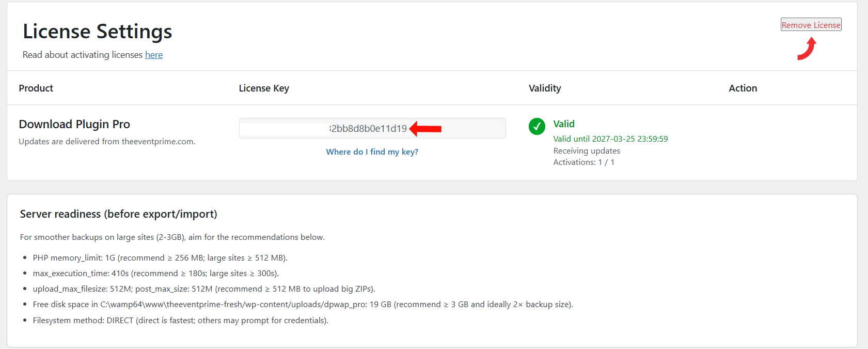Click the Remove License button
This screenshot has height=349, width=868.
coord(811,25)
